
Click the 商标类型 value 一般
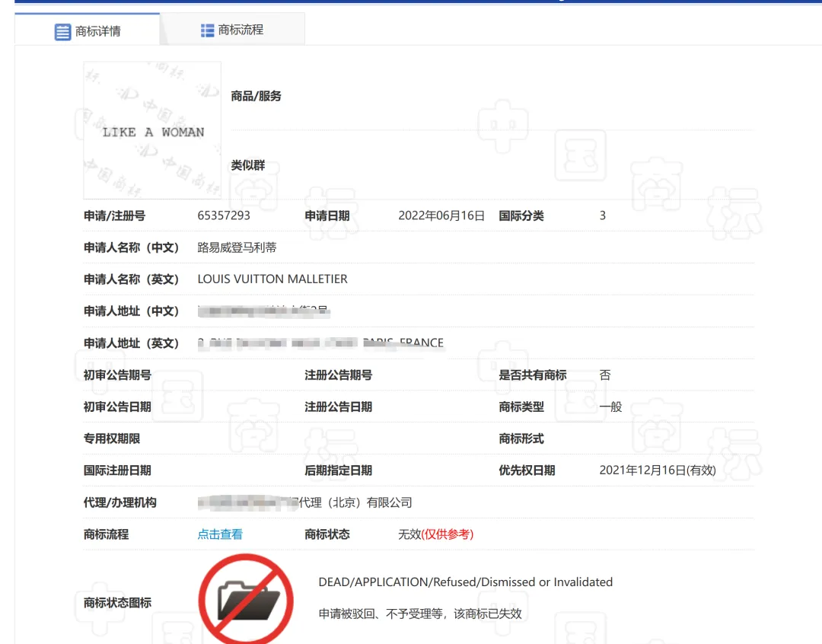tap(610, 407)
